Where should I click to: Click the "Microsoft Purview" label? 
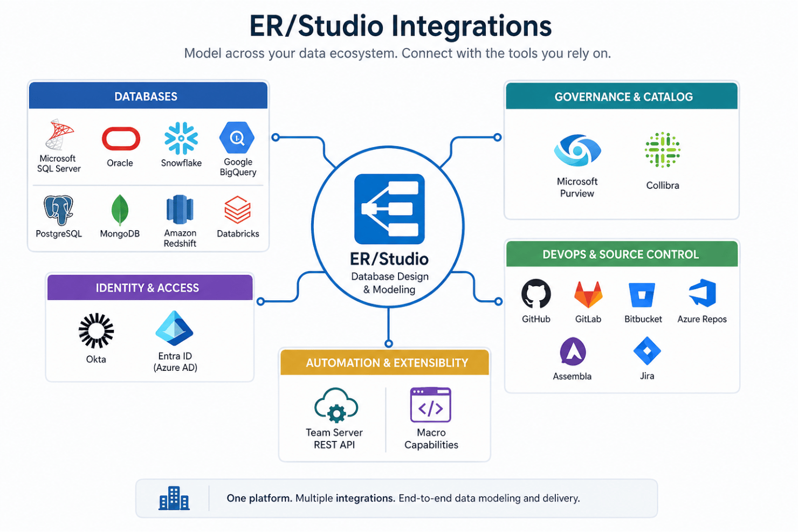[x=577, y=188]
